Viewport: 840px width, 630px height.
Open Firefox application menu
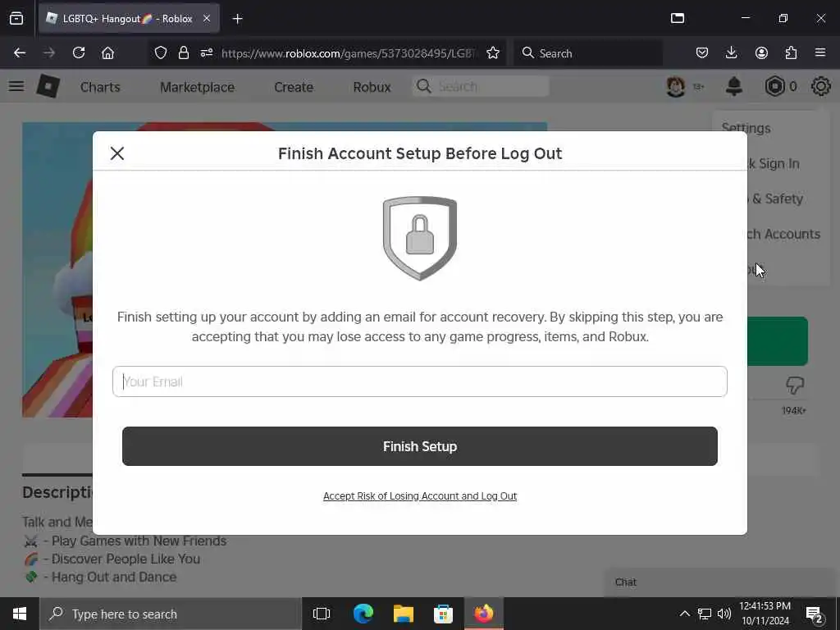click(820, 52)
